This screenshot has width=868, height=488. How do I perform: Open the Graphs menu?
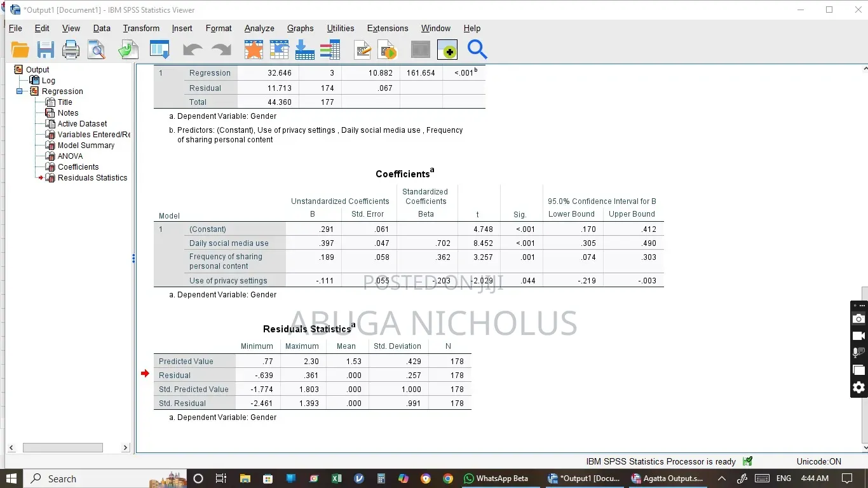point(300,29)
